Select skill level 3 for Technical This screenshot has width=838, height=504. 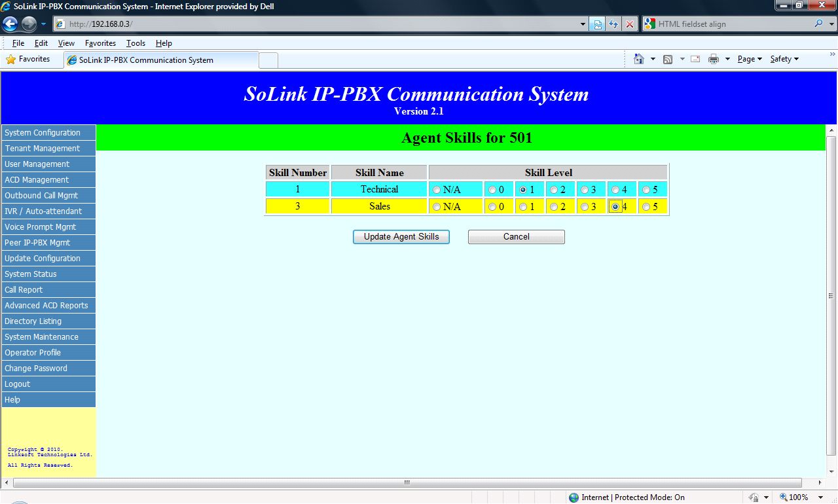click(x=585, y=190)
